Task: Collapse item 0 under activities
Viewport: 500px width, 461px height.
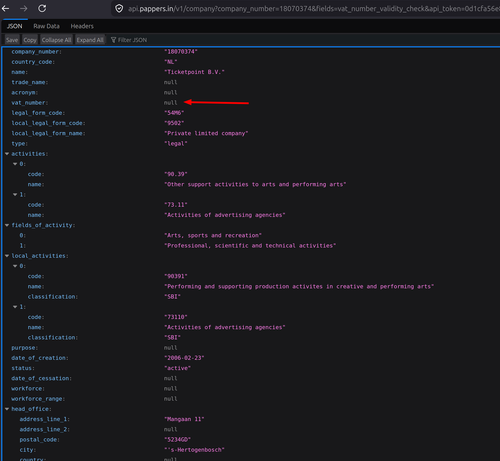Action: [x=15, y=164]
